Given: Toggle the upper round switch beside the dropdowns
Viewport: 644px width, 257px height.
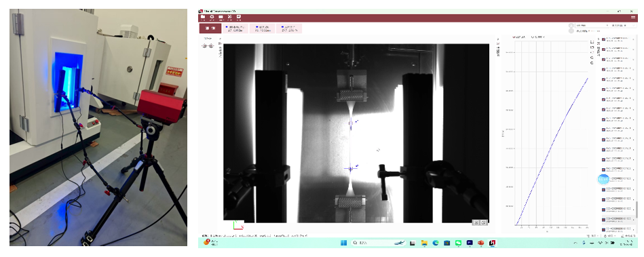Looking at the screenshot, I should click(571, 26).
